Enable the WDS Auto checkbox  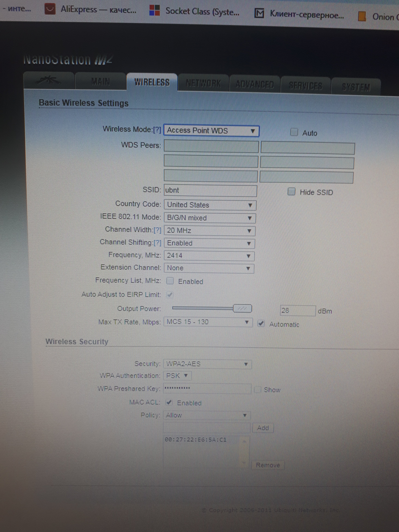point(294,132)
